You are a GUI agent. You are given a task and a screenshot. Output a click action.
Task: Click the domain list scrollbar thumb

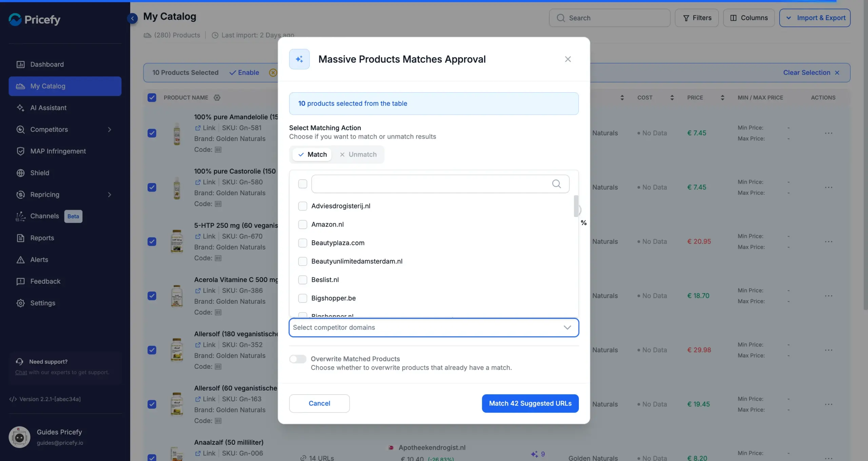[x=576, y=206]
